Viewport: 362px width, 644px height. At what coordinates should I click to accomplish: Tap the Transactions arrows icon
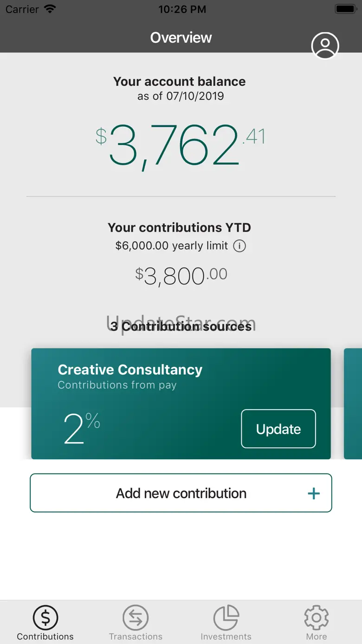pos(136,617)
